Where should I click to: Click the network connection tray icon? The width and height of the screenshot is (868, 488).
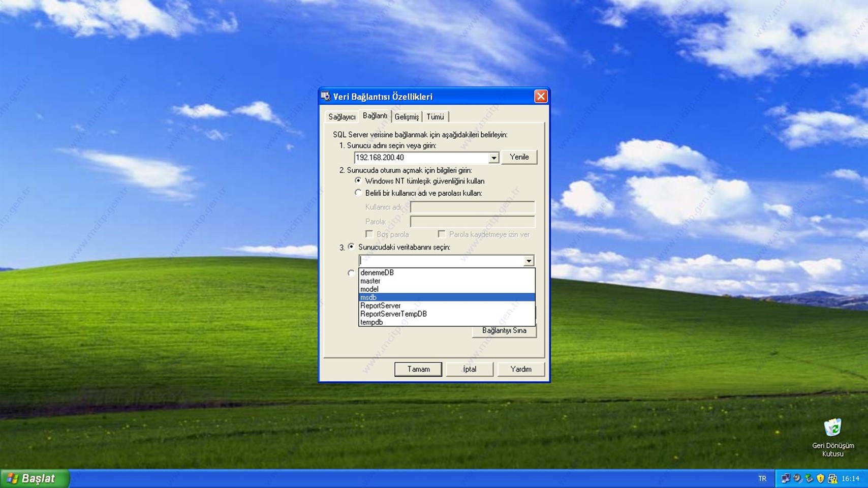coord(786,478)
